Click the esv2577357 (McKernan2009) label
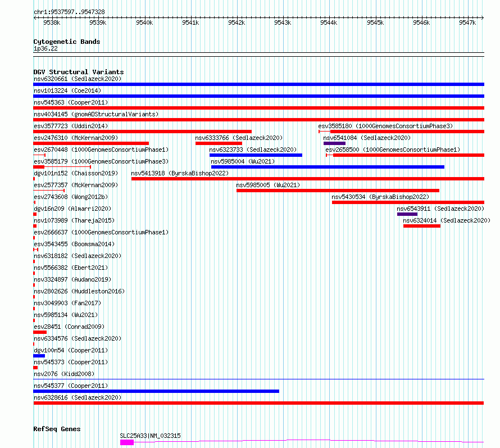500x448 pixels. pyautogui.click(x=76, y=185)
